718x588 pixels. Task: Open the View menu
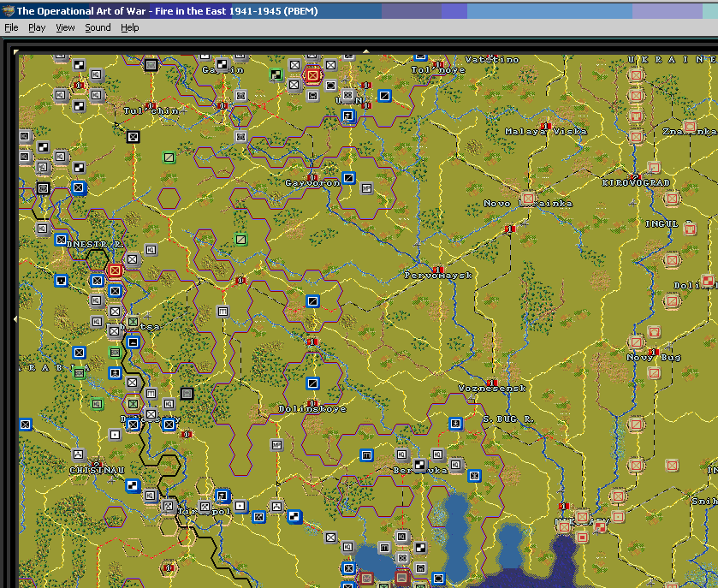65,27
